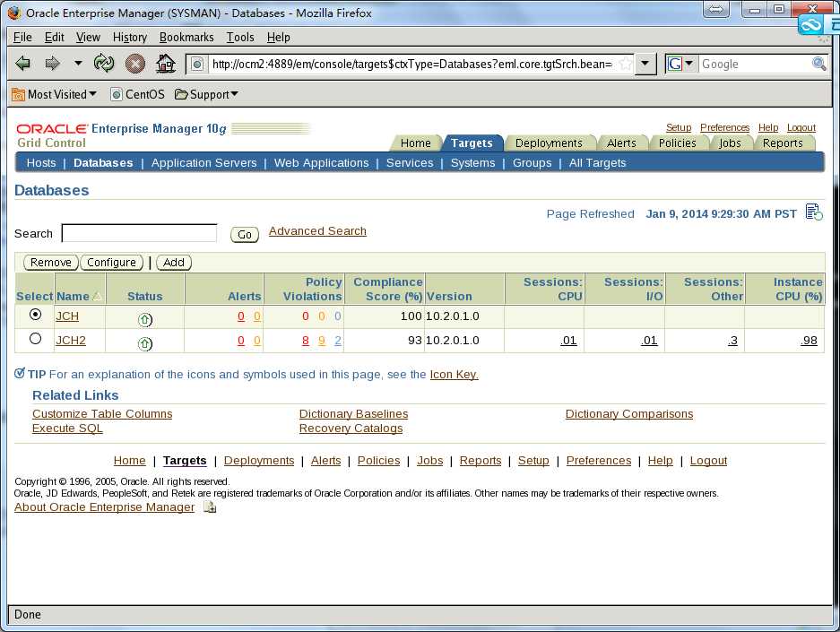Click the Setup link at top right
840x632 pixels.
[x=679, y=127]
